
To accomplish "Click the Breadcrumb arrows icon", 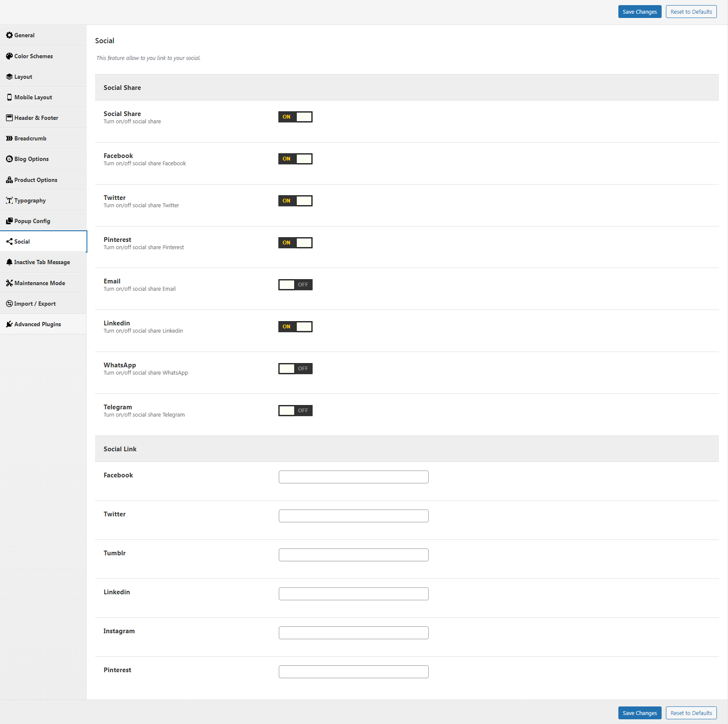I will (9, 138).
